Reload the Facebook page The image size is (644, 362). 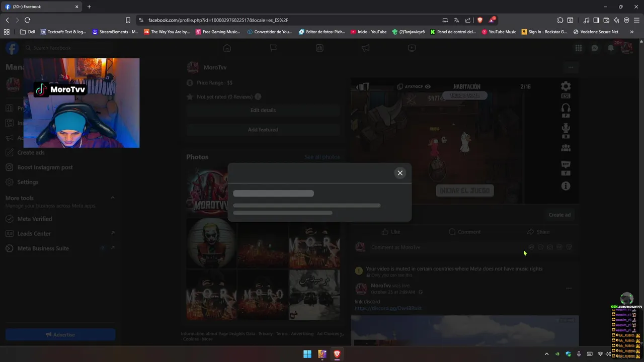(x=27, y=20)
